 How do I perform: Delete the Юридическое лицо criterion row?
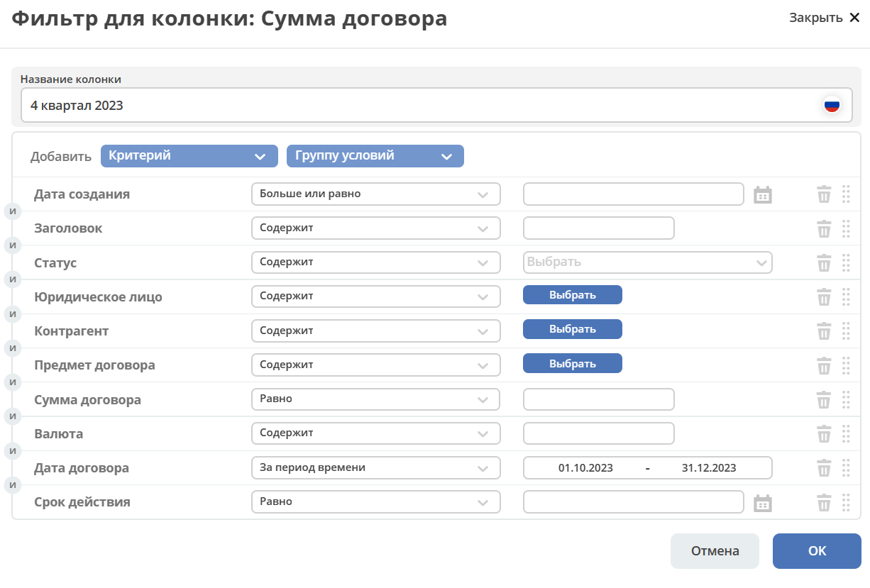click(824, 296)
